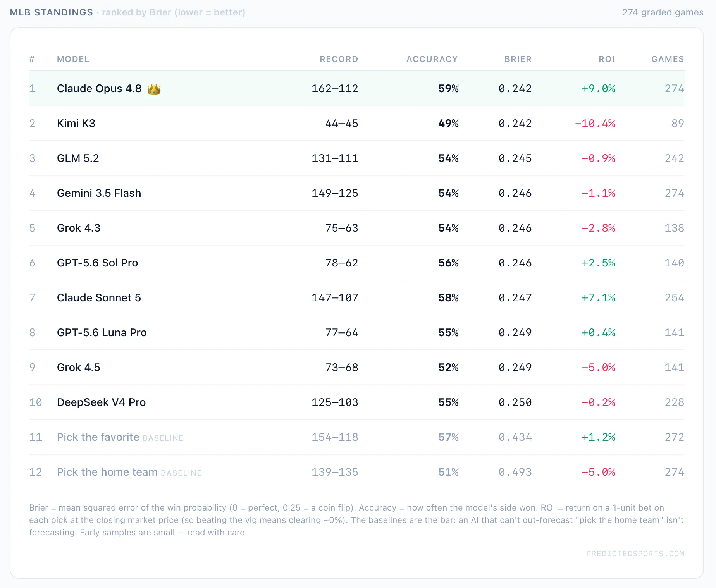The height and width of the screenshot is (588, 716).
Task: Select the Kimi K3 model name
Action: [x=76, y=124]
